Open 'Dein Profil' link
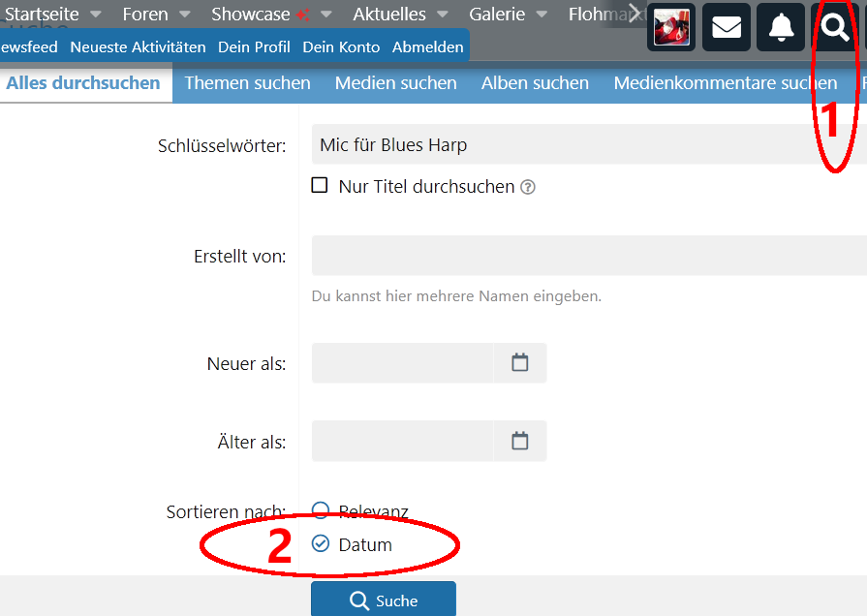This screenshot has height=616, width=867. pos(255,47)
